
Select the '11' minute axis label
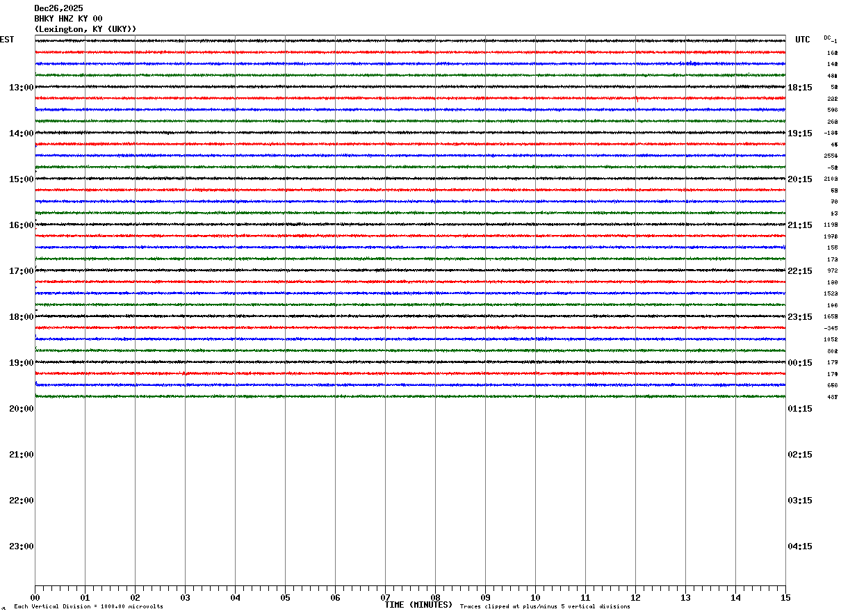(585, 598)
